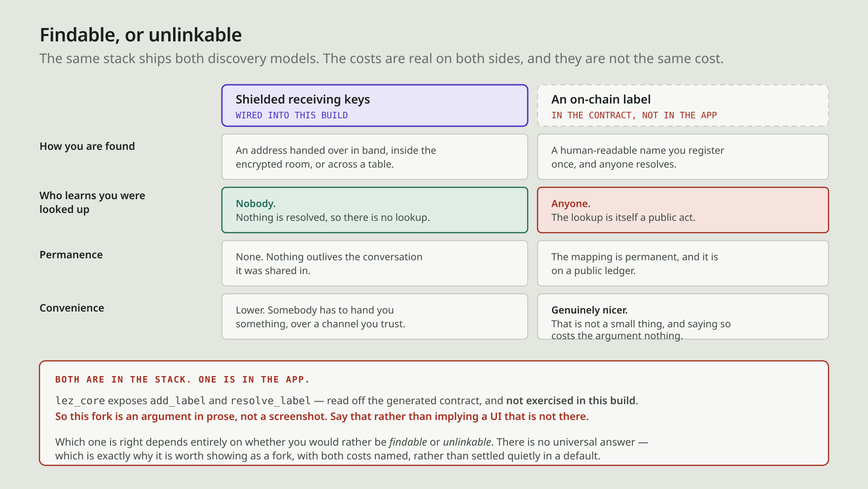
Task: Click the 'address handed over in band' cell
Action: point(375,157)
